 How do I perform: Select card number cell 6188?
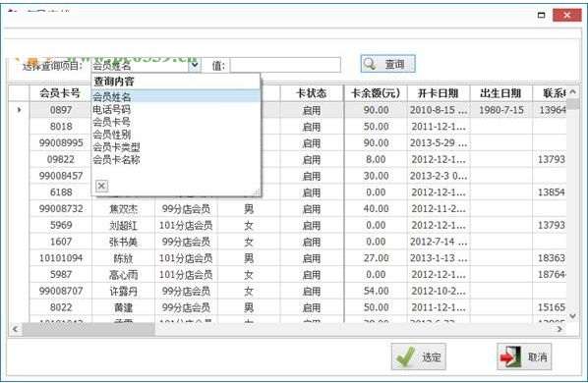click(x=60, y=192)
